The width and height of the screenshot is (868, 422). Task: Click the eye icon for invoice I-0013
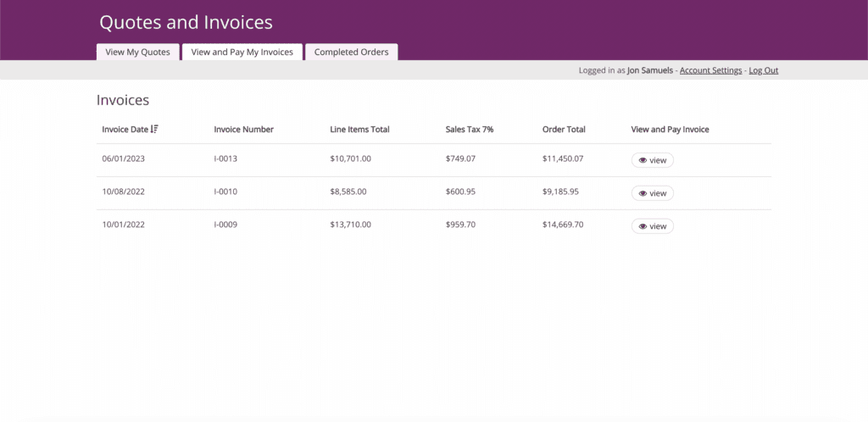pos(643,160)
